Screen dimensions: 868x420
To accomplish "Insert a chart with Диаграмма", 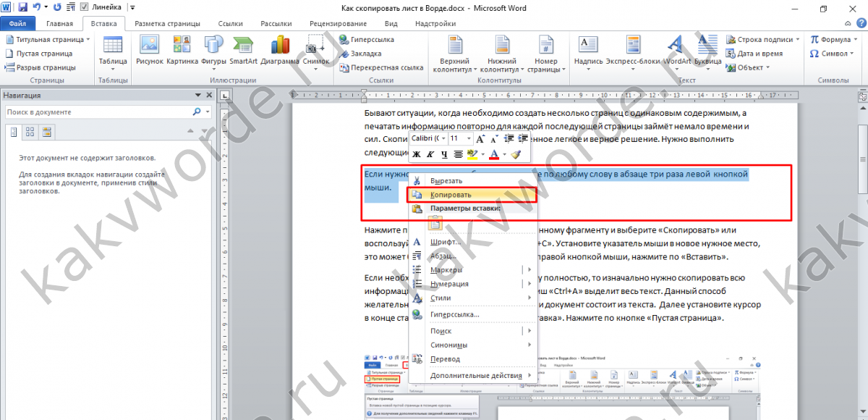I will click(281, 51).
